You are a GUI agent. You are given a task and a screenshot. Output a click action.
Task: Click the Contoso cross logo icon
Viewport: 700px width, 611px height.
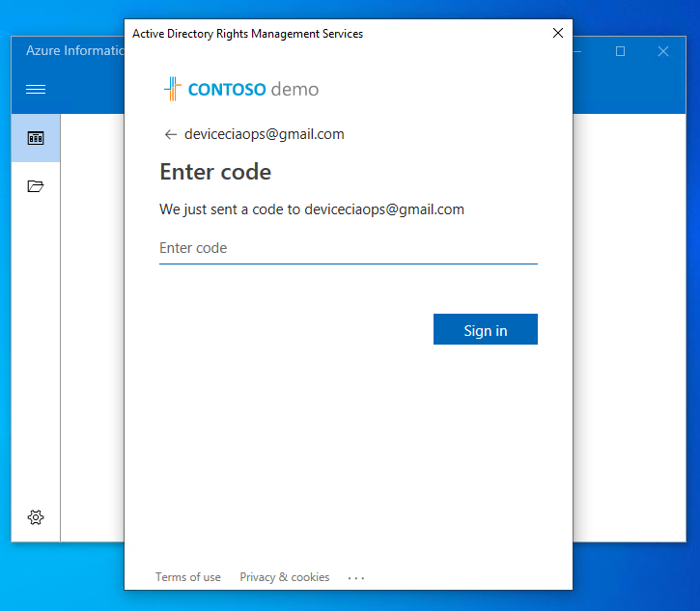point(173,90)
